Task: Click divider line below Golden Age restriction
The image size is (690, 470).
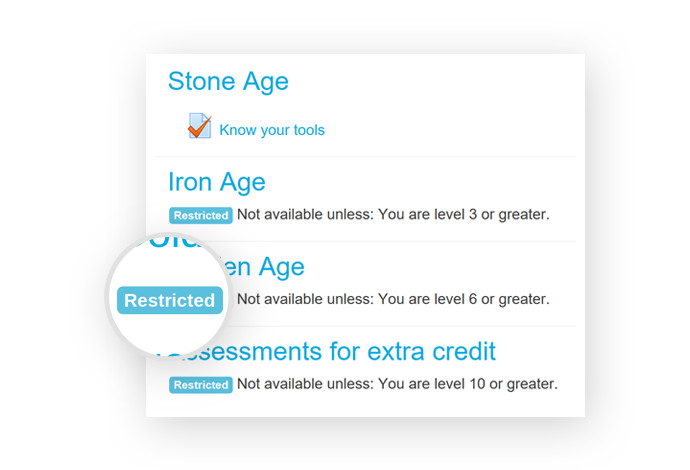Action: pos(400,326)
